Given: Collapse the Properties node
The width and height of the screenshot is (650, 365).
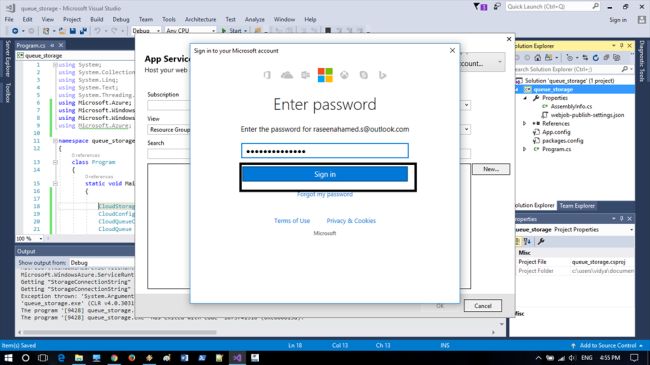Looking at the screenshot, I should 525,98.
